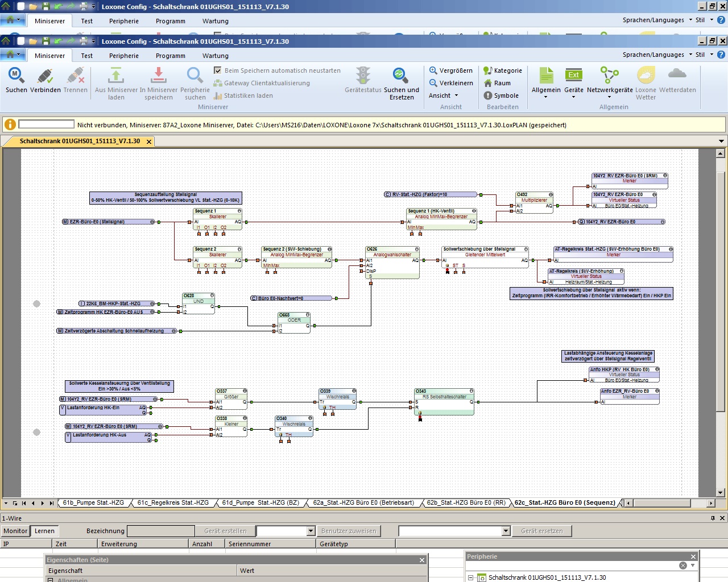The height and width of the screenshot is (582, 728).
Task: Expand the Ansicht dropdown
Action: [444, 95]
